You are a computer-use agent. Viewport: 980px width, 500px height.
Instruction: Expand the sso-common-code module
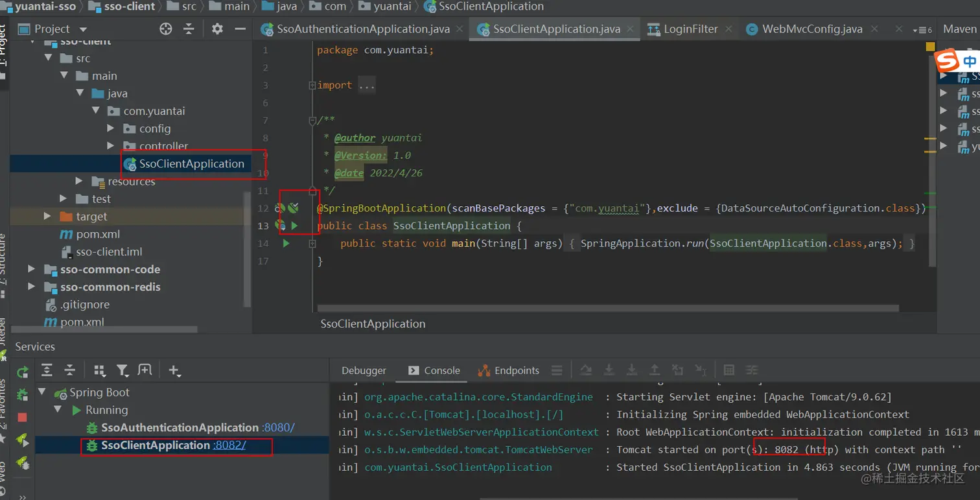32,269
